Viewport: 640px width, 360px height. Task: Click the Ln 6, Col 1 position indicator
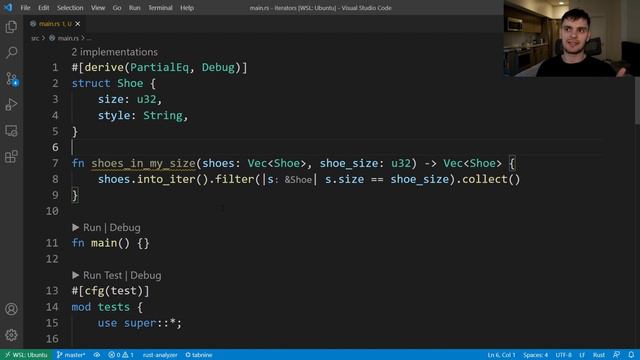pyautogui.click(x=501, y=355)
